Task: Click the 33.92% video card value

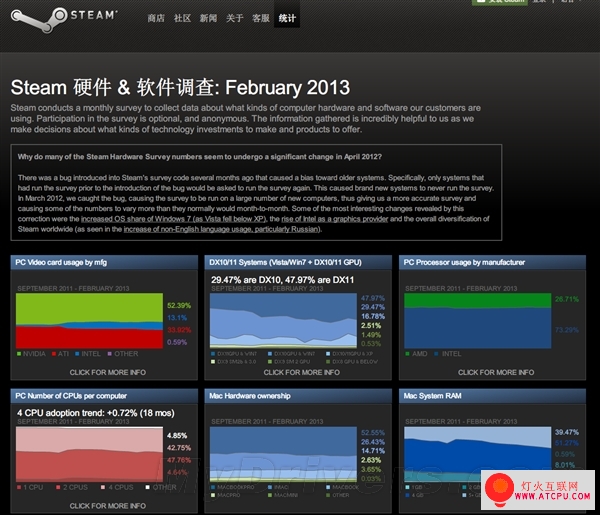Action: pos(179,330)
